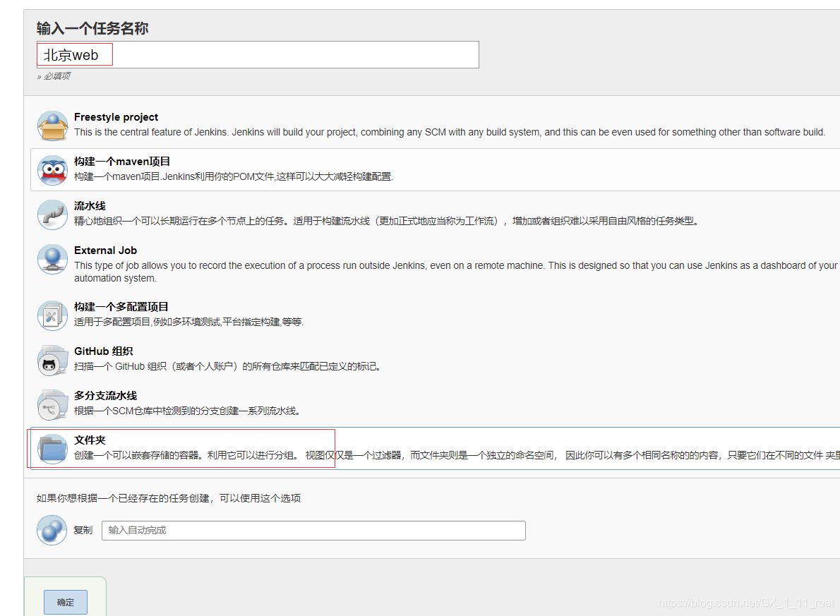Image resolution: width=840 pixels, height=616 pixels.
Task: Click the 必填项 required hint
Action: 54,76
